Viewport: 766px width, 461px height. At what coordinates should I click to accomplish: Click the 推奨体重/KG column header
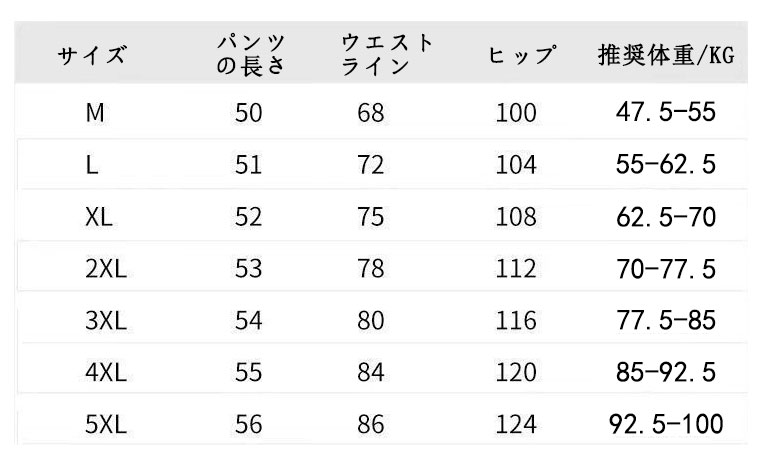pos(664,55)
